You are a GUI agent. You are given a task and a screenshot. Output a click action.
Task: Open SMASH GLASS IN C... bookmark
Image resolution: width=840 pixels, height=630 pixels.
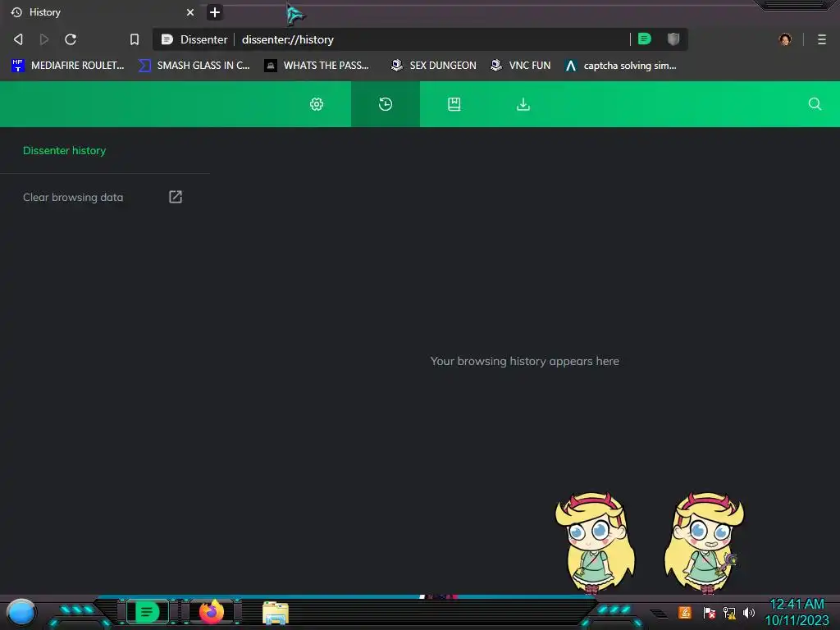click(x=194, y=66)
